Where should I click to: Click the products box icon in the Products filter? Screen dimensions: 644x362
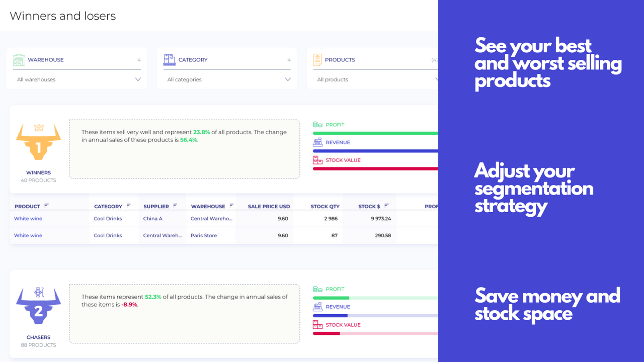pyautogui.click(x=317, y=60)
